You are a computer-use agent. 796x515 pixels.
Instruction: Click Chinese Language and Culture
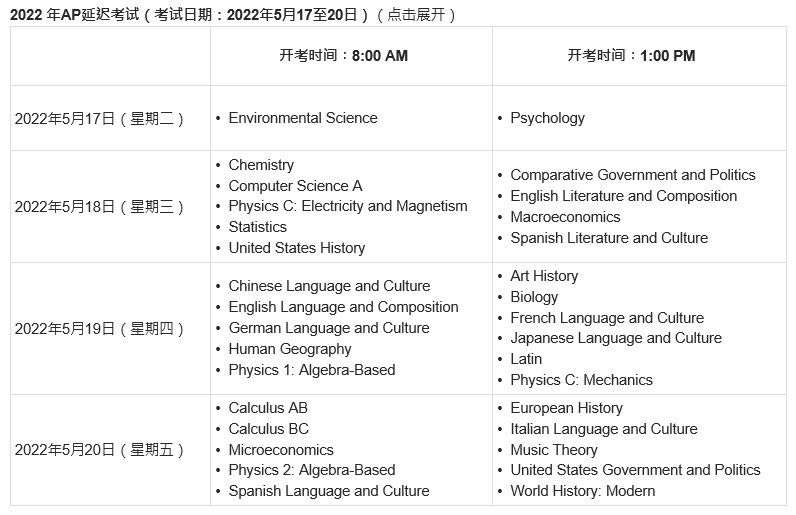coord(329,286)
